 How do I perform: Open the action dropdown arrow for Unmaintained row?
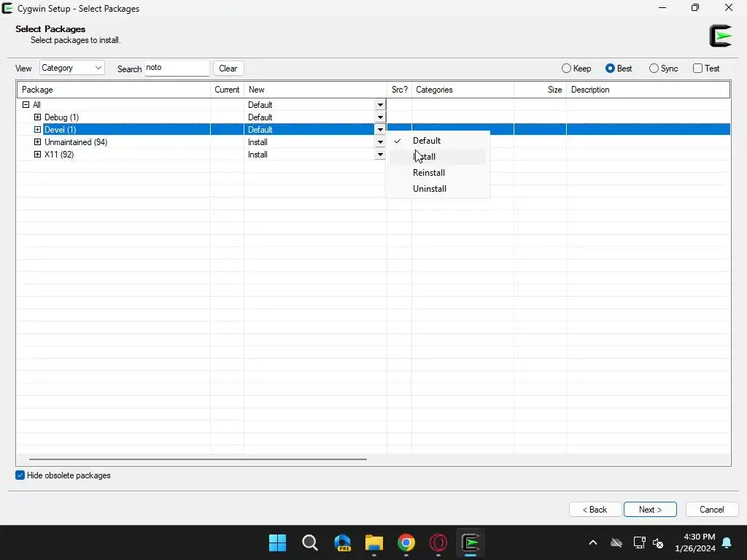[379, 142]
